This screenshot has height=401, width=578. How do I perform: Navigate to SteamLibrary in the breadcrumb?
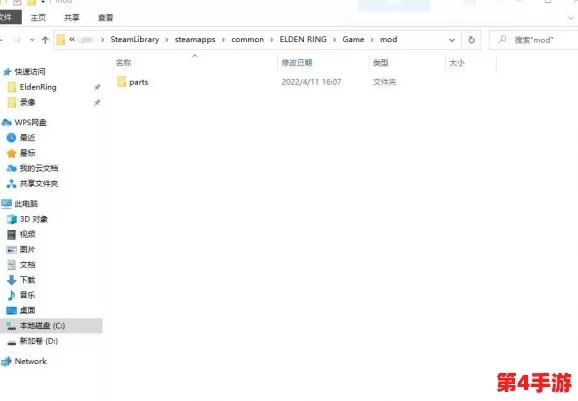(135, 39)
